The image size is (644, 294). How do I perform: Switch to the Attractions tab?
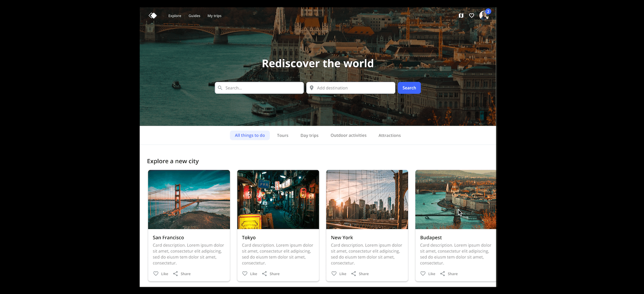[x=389, y=135]
